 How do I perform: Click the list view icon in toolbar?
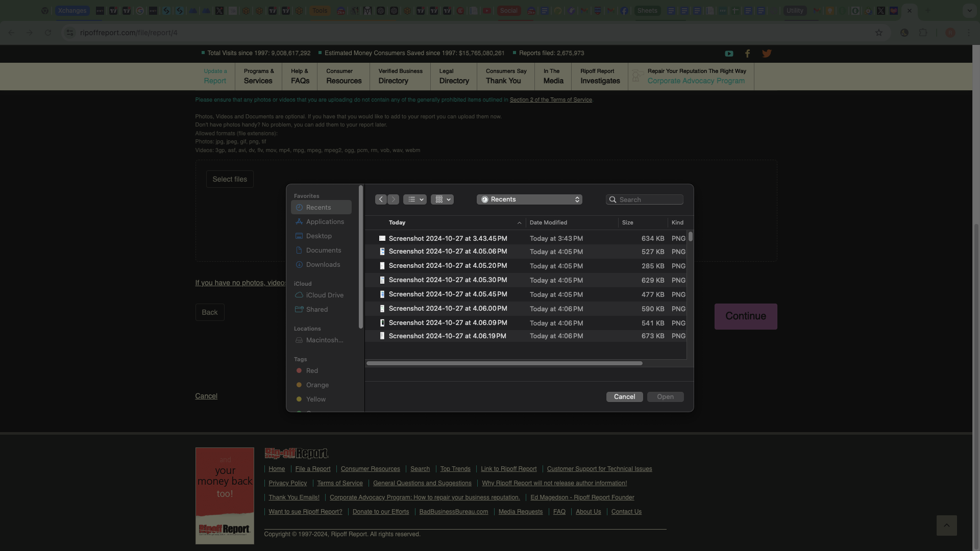tap(412, 200)
